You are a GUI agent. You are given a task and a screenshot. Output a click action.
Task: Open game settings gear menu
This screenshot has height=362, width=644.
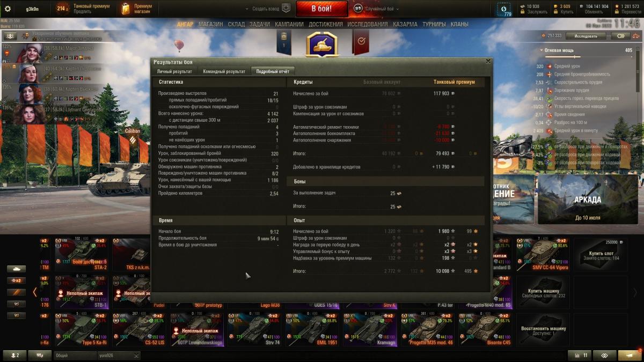click(8, 9)
